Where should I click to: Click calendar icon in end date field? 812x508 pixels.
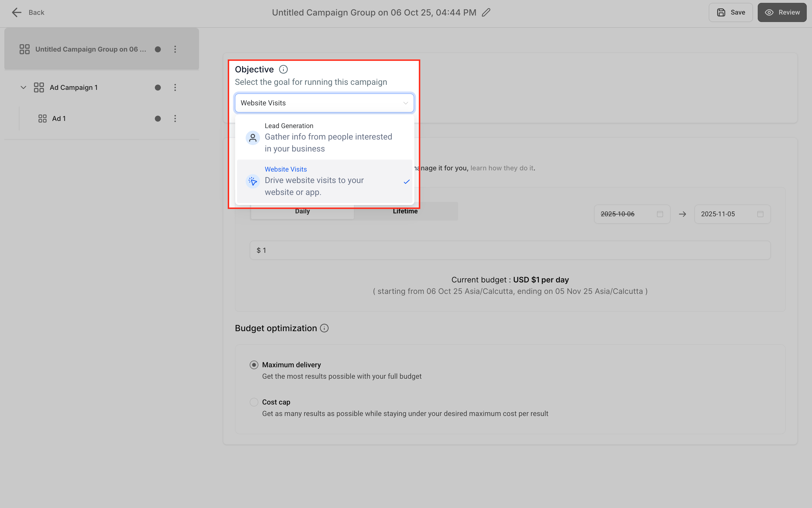tap(760, 214)
